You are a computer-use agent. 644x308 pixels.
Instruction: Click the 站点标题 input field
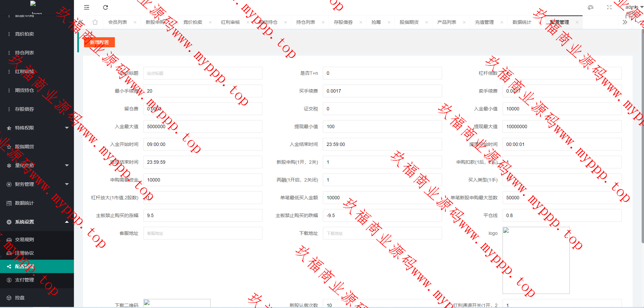tap(203, 73)
